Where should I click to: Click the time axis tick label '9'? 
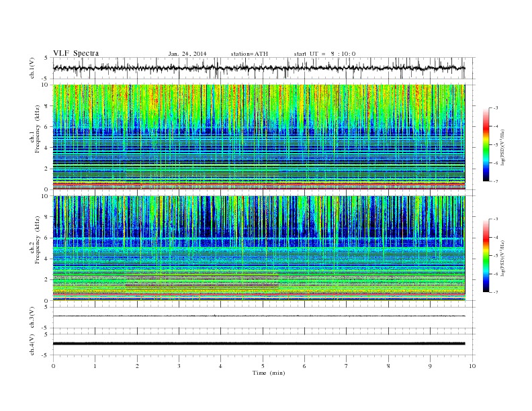[x=430, y=366]
